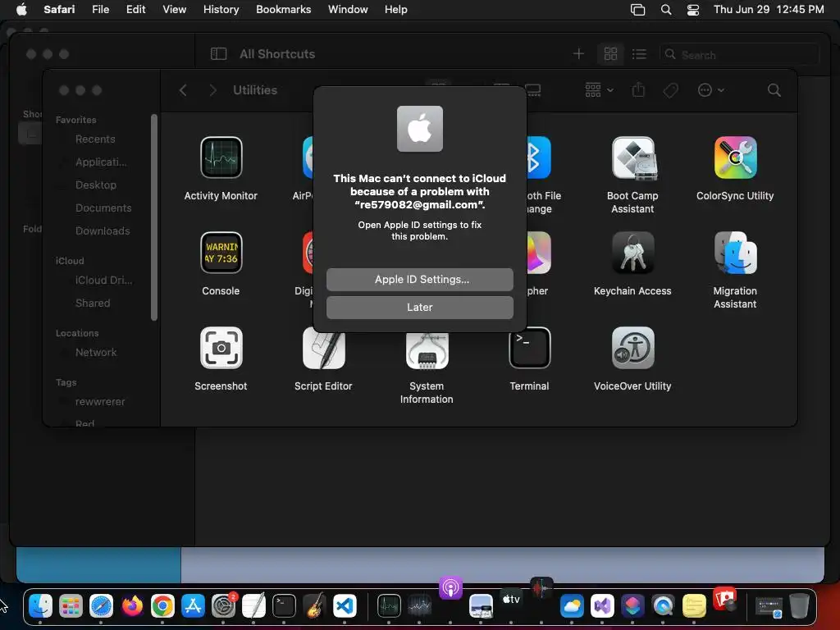Open Keychain Access icon
This screenshot has width=840, height=630.
(x=632, y=253)
